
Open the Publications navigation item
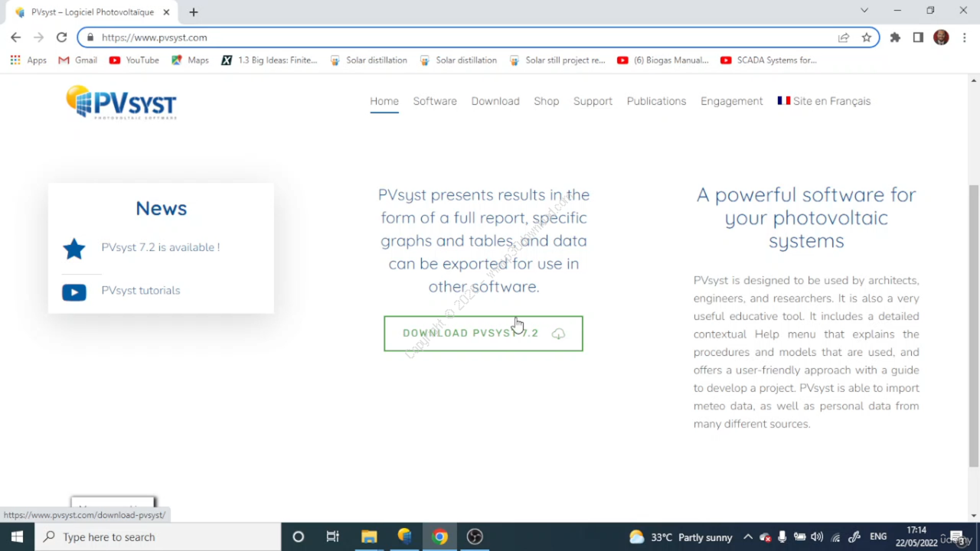click(656, 101)
